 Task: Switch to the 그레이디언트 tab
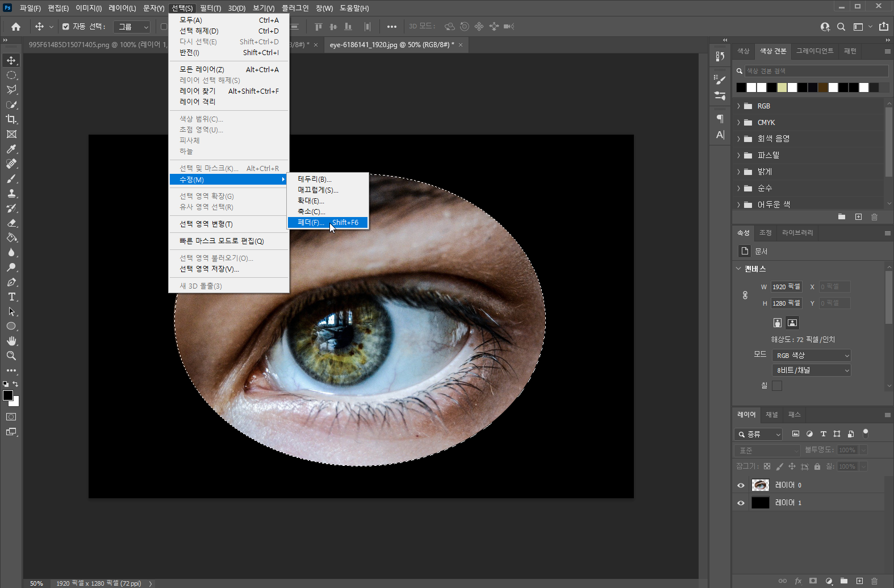tap(814, 51)
